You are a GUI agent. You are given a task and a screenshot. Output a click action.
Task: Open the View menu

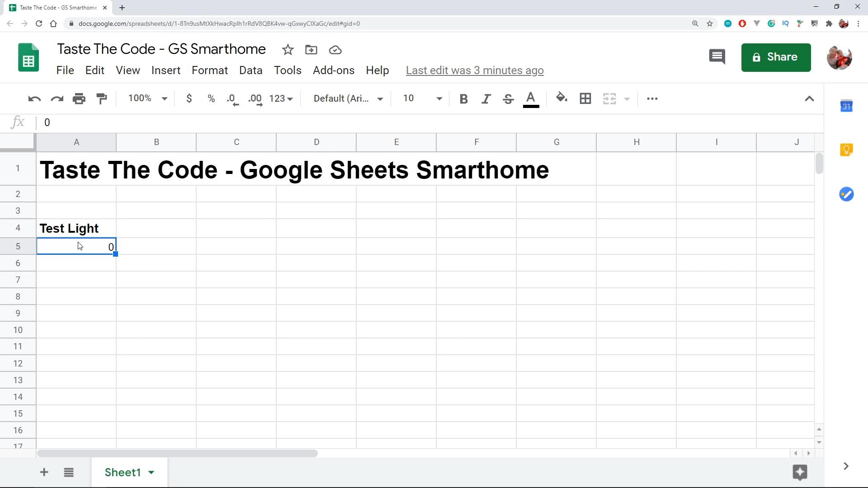[x=128, y=70]
